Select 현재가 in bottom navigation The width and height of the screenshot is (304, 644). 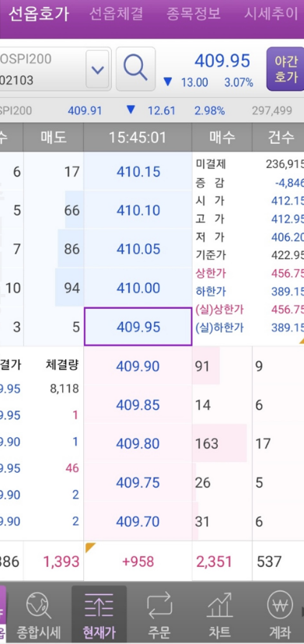pos(99,615)
